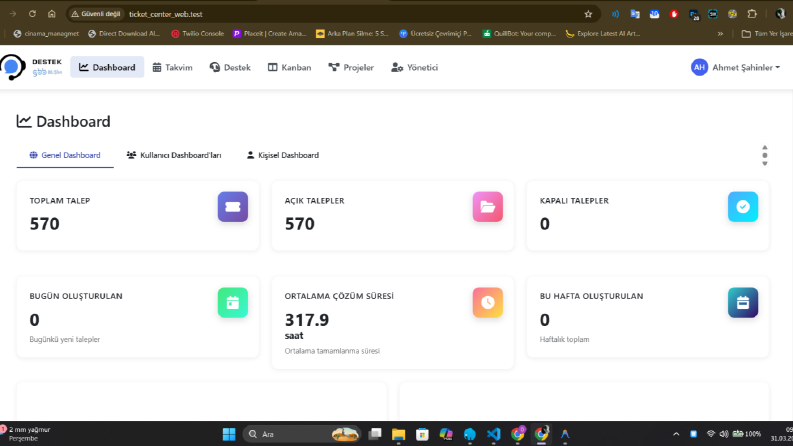Click the orange clock icon in Ortalama Çözüm Süresi
Image resolution: width=793 pixels, height=446 pixels.
tap(488, 302)
